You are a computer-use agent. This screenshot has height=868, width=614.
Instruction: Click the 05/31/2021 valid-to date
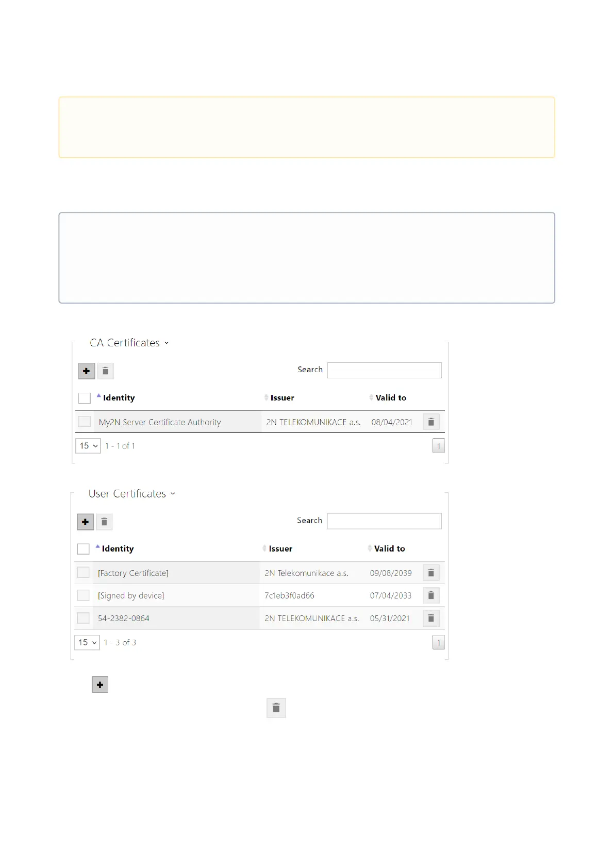(390, 618)
